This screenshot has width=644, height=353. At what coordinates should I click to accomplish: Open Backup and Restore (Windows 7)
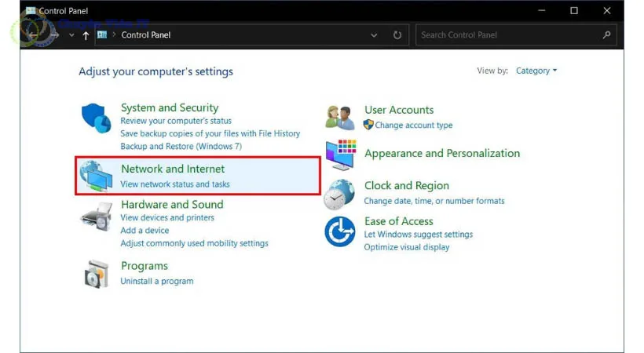pyautogui.click(x=181, y=146)
